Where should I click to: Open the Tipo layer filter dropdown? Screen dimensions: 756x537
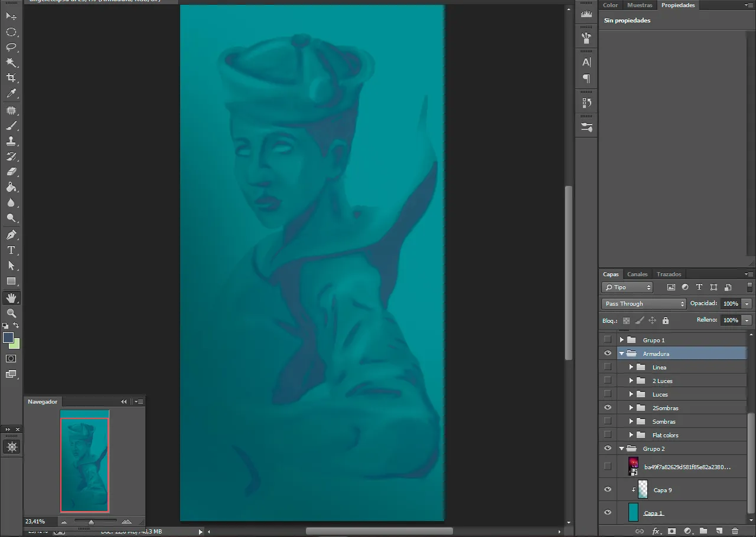click(627, 287)
